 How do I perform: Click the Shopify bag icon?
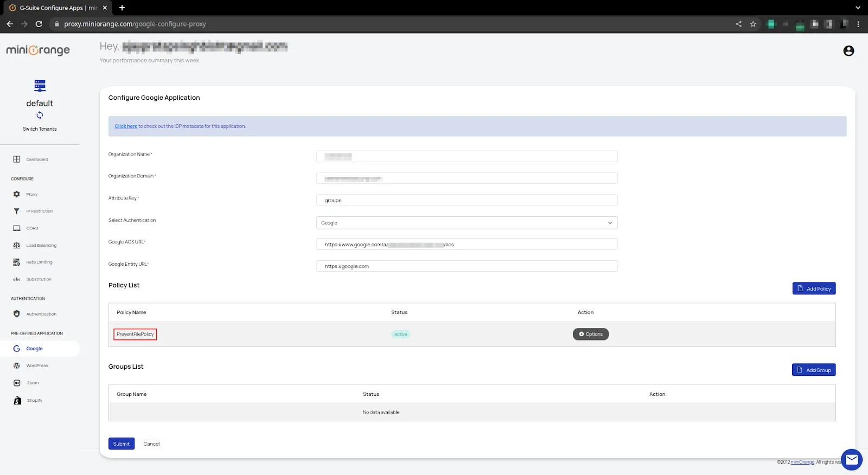coord(17,400)
